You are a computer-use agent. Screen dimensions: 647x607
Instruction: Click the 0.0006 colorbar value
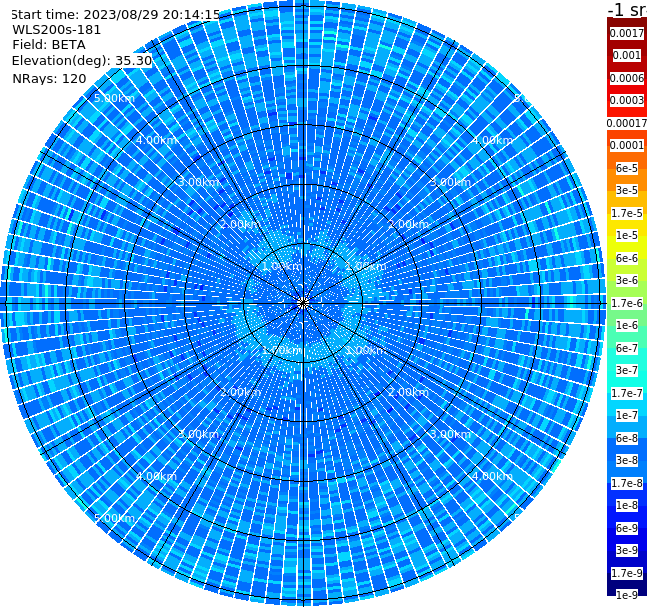(x=627, y=78)
